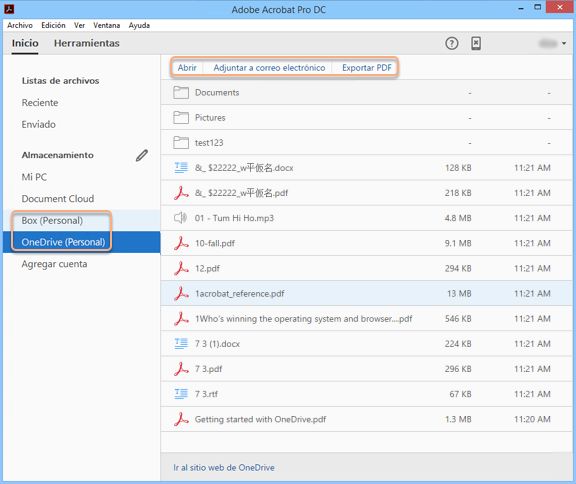Minimize the Acrobat window
Screen dimensions: 576x484
[x=521, y=8]
